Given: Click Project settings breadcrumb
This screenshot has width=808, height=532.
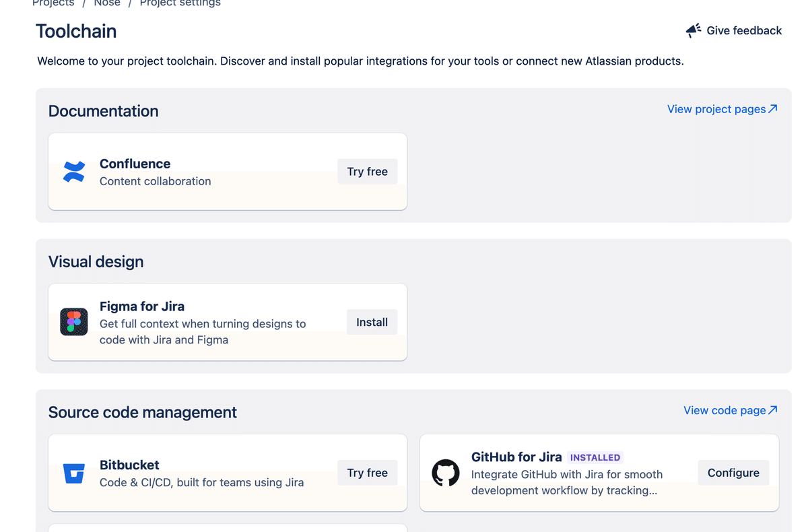Looking at the screenshot, I should (180, 3).
